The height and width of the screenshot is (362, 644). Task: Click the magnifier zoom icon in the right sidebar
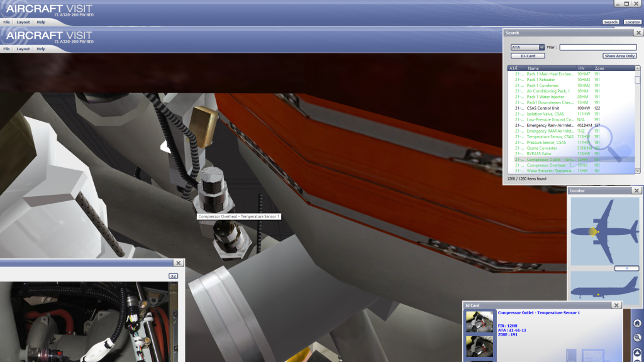pyautogui.click(x=637, y=337)
